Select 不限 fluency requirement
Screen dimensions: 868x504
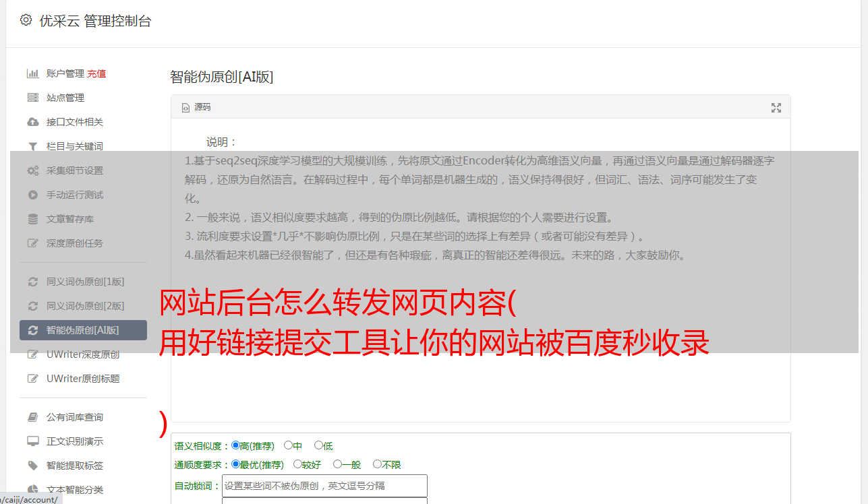(x=377, y=464)
